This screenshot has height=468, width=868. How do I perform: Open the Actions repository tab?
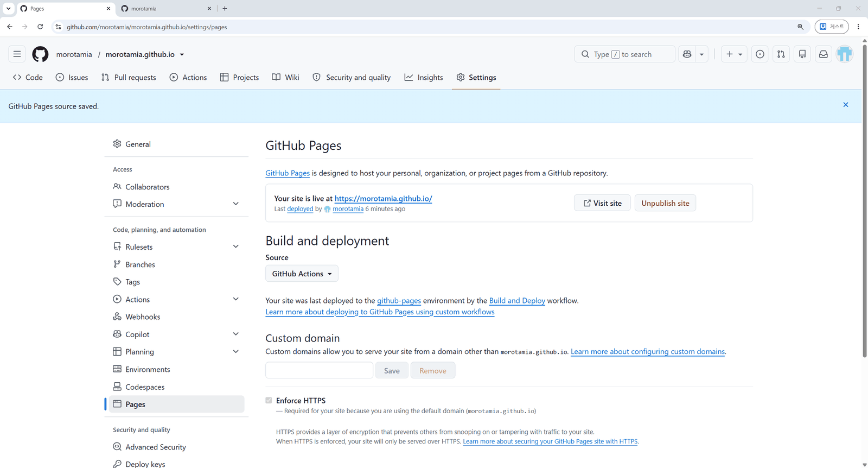coord(188,78)
